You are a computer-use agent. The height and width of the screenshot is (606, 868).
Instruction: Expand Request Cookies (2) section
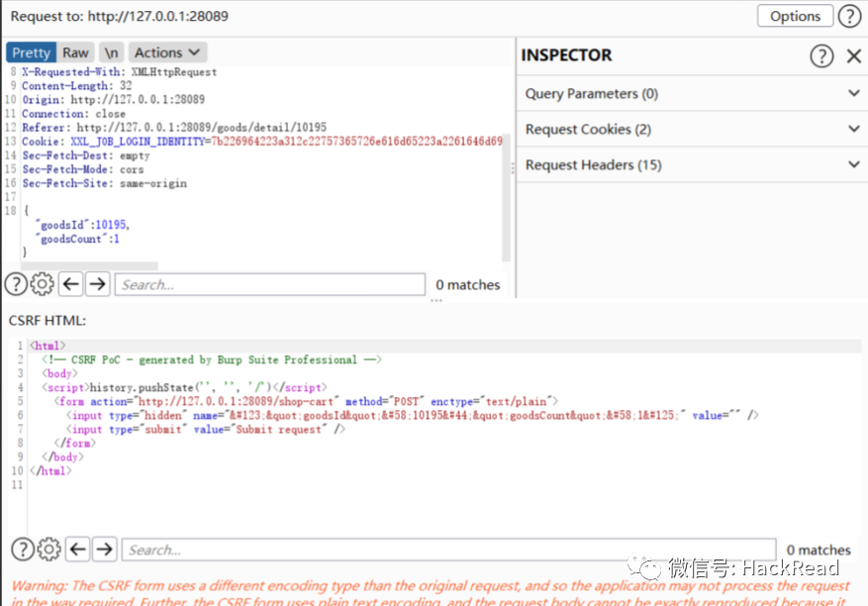coord(692,129)
